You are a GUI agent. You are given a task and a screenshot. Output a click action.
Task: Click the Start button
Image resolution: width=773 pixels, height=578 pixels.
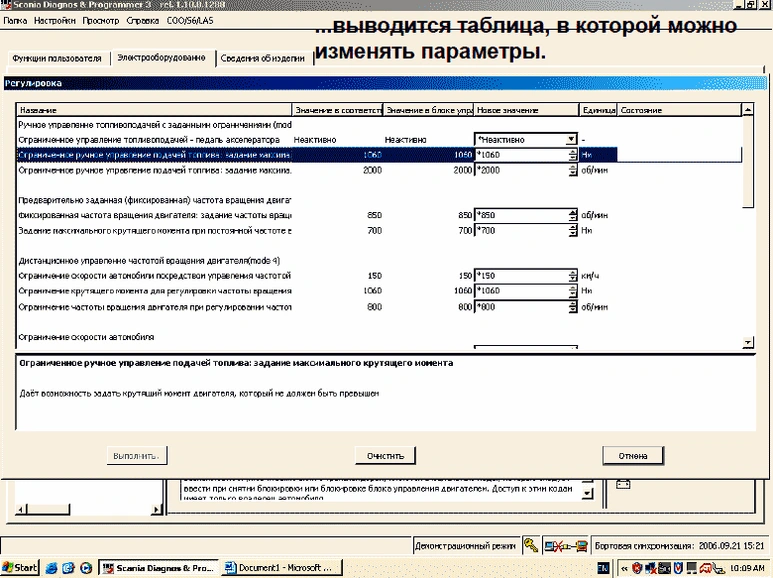20,568
